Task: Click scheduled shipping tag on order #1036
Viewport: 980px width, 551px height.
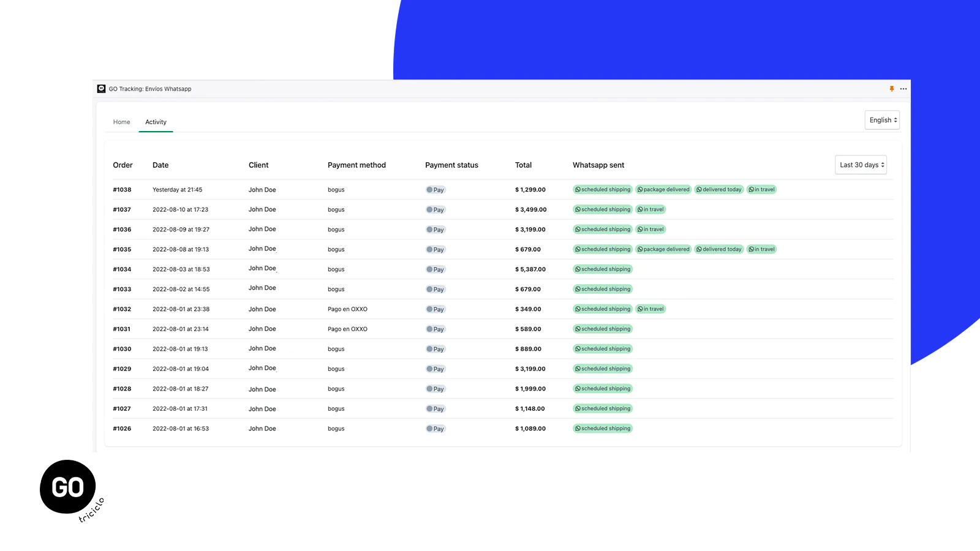Action: (603, 230)
